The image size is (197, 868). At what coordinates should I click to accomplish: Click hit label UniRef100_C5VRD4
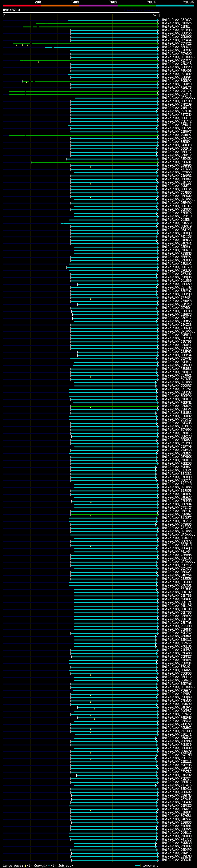pyautogui.click(x=176, y=308)
